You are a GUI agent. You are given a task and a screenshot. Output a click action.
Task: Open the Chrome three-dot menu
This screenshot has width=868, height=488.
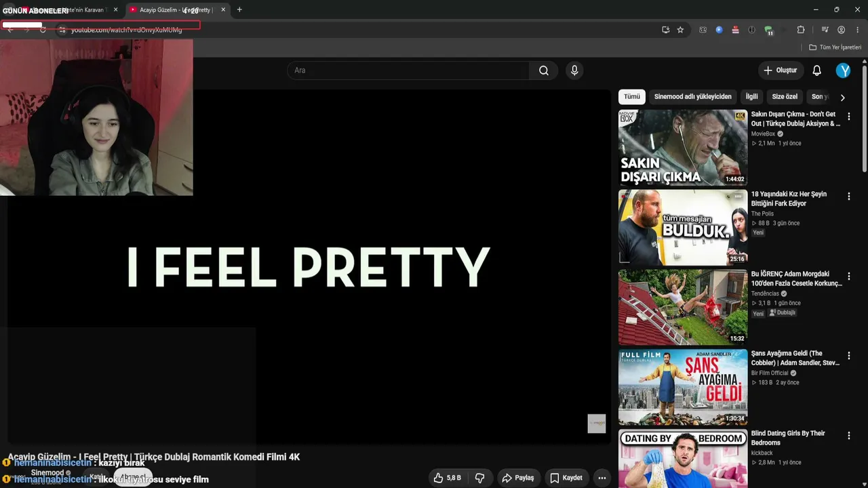pyautogui.click(x=856, y=30)
